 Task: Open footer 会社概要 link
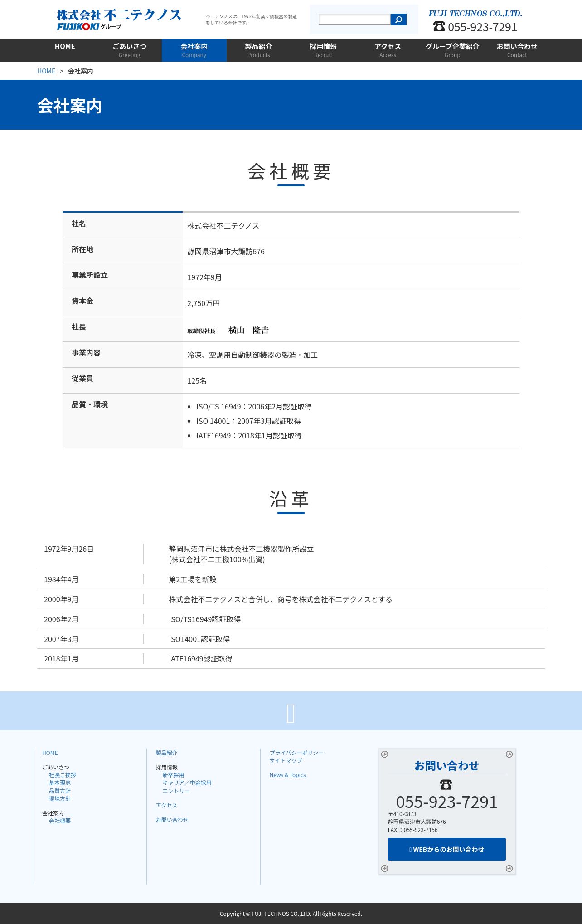tap(60, 821)
